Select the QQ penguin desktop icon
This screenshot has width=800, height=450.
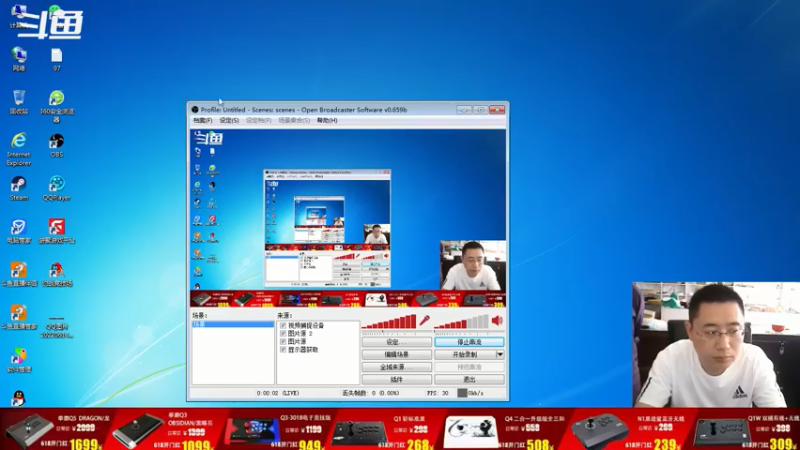pos(18,398)
